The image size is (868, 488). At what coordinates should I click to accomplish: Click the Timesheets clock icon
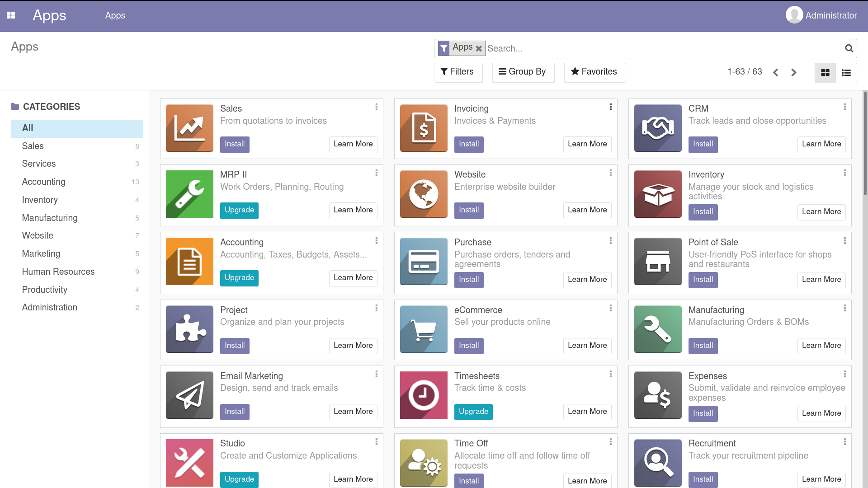click(424, 395)
